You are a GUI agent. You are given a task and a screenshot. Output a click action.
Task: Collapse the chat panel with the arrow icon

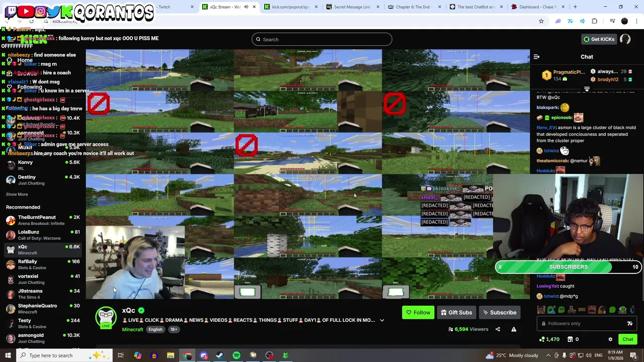(x=536, y=57)
